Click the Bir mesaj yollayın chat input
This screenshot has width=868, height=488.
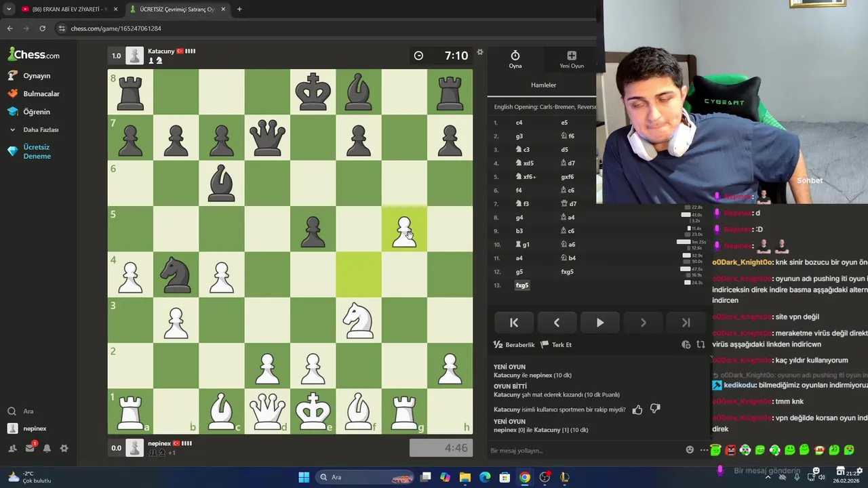click(x=583, y=451)
